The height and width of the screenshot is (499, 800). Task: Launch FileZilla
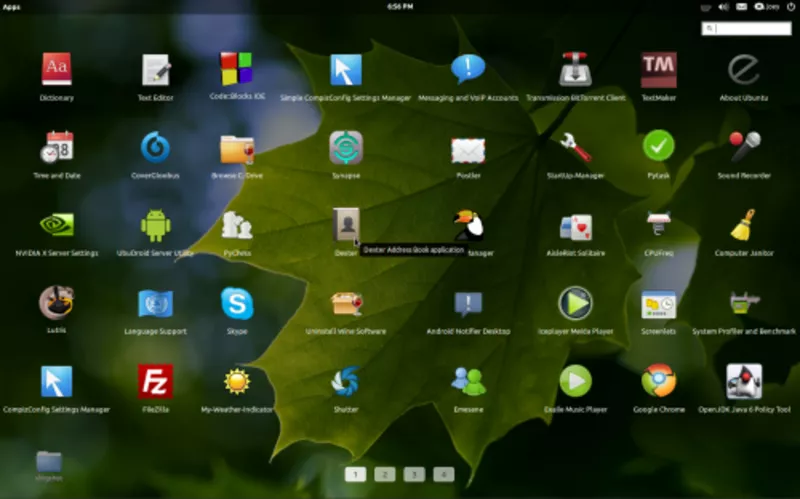click(x=156, y=381)
